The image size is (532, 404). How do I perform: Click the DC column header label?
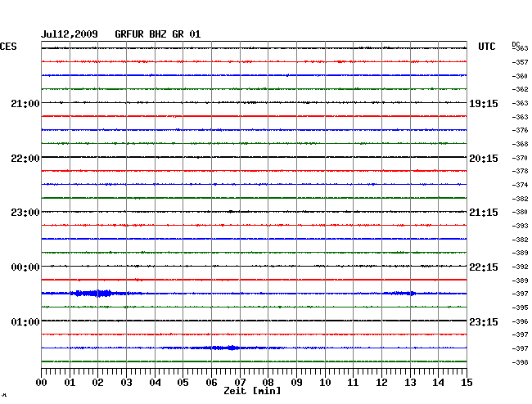[x=516, y=44]
